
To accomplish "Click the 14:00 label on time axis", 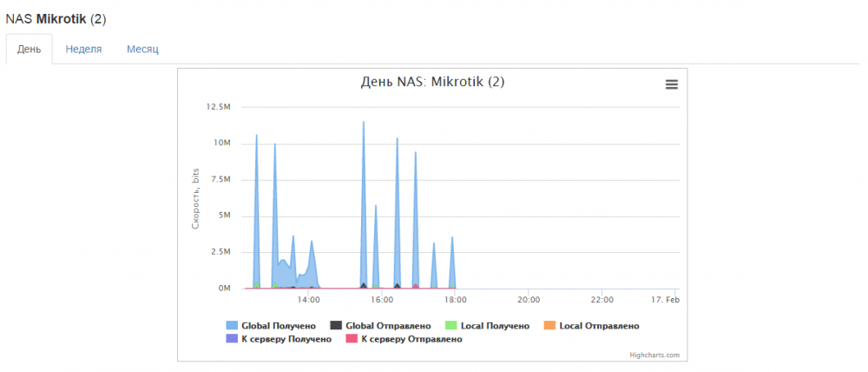I will coord(309,300).
